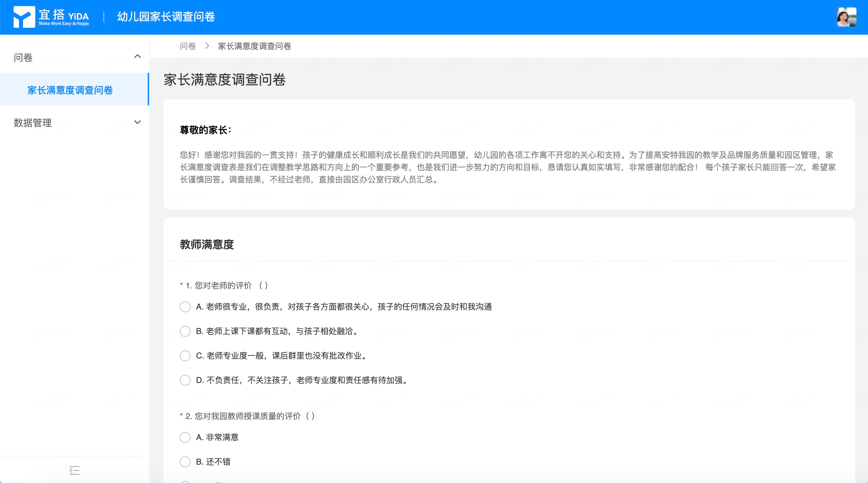Click the 问卷 menu label
This screenshot has height=483, width=868.
23,57
